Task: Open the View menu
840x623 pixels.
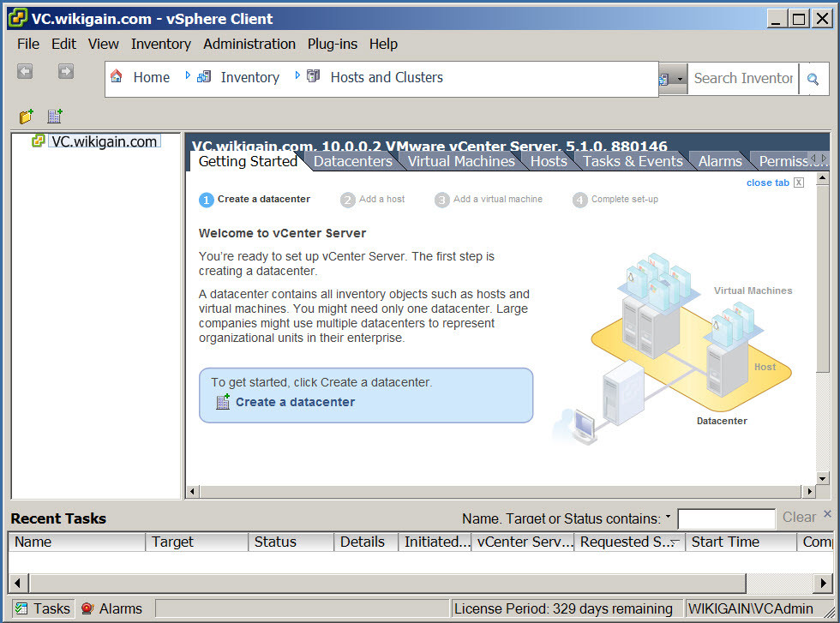Action: coord(104,44)
